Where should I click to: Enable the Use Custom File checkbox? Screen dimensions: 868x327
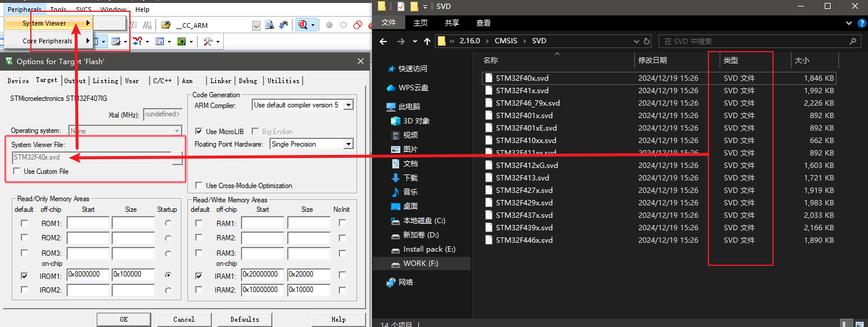point(17,172)
